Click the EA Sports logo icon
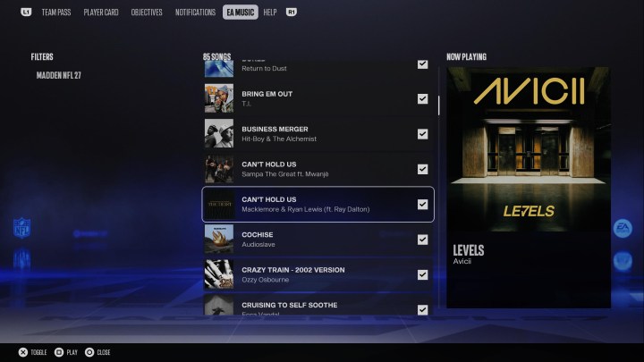 click(623, 228)
